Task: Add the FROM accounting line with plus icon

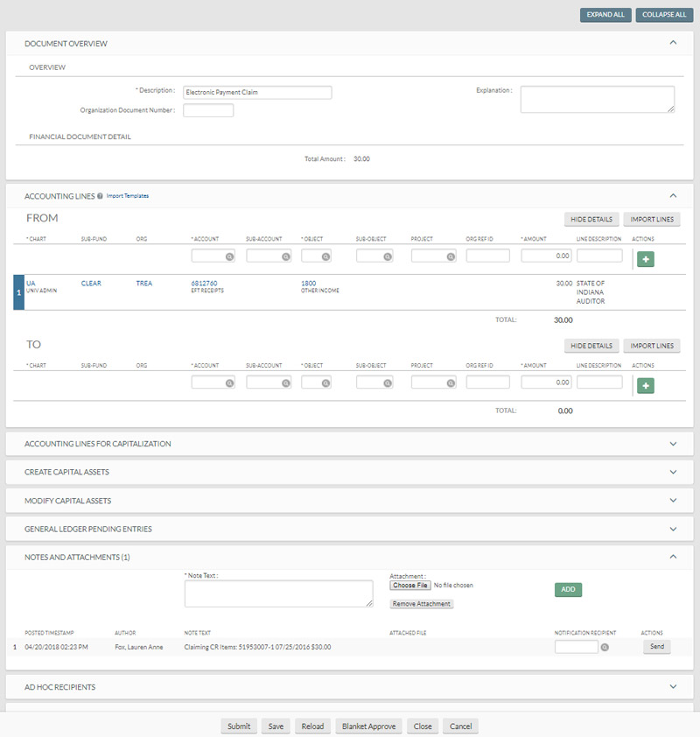Action: click(645, 259)
